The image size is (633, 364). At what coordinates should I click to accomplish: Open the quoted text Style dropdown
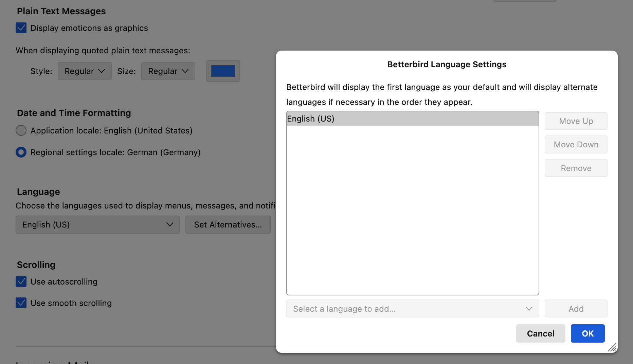pos(85,71)
